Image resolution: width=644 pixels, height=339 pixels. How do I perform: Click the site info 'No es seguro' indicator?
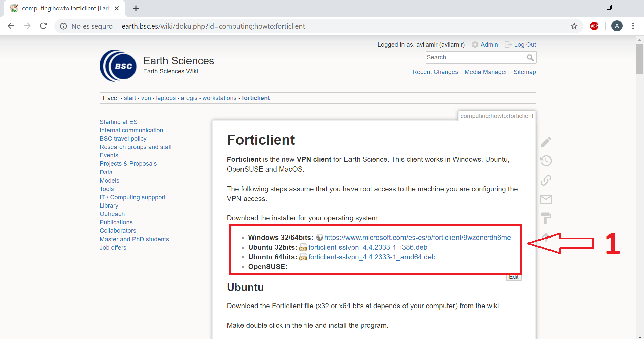(x=87, y=26)
